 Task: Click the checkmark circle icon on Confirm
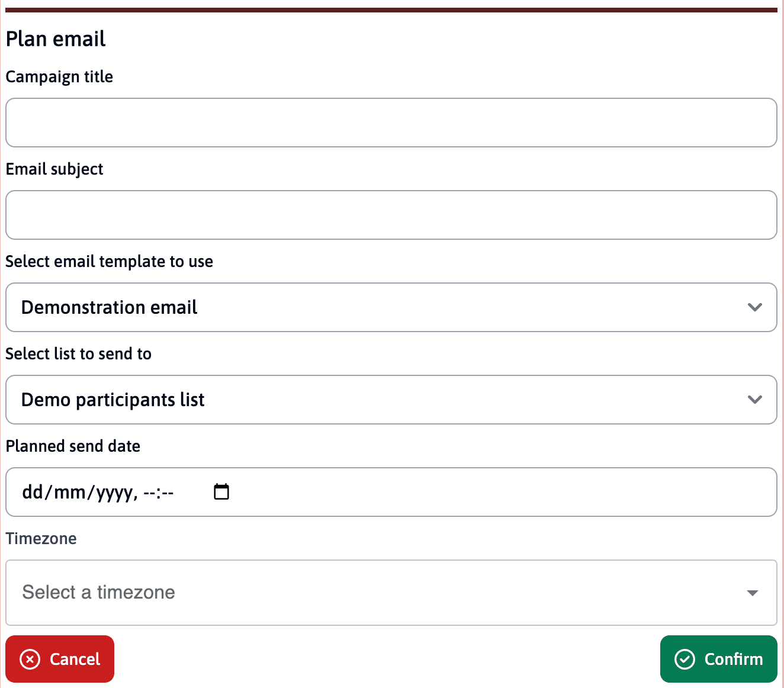click(x=685, y=659)
